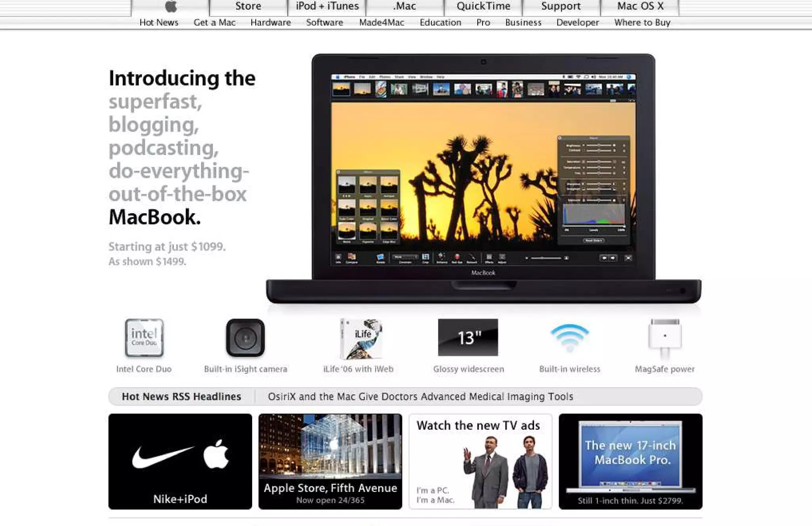
Task: Open the Mac OS X tab
Action: pyautogui.click(x=640, y=7)
